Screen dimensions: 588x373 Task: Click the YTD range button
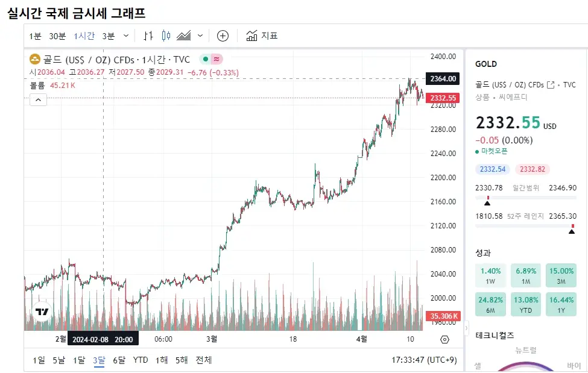pyautogui.click(x=140, y=360)
